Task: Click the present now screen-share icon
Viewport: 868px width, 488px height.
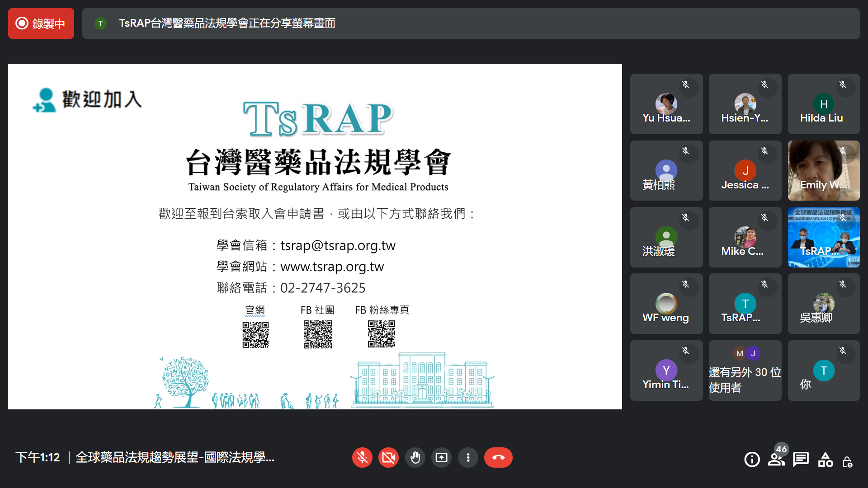Action: tap(441, 458)
